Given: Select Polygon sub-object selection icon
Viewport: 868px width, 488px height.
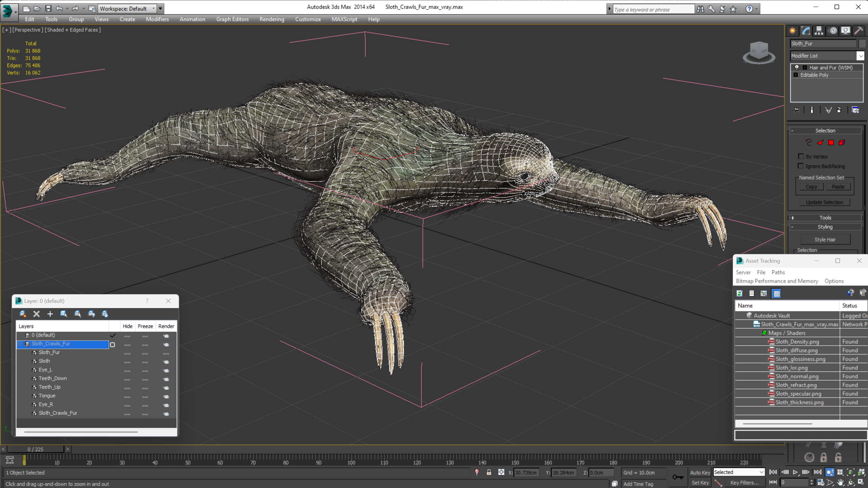Looking at the screenshot, I should [831, 143].
